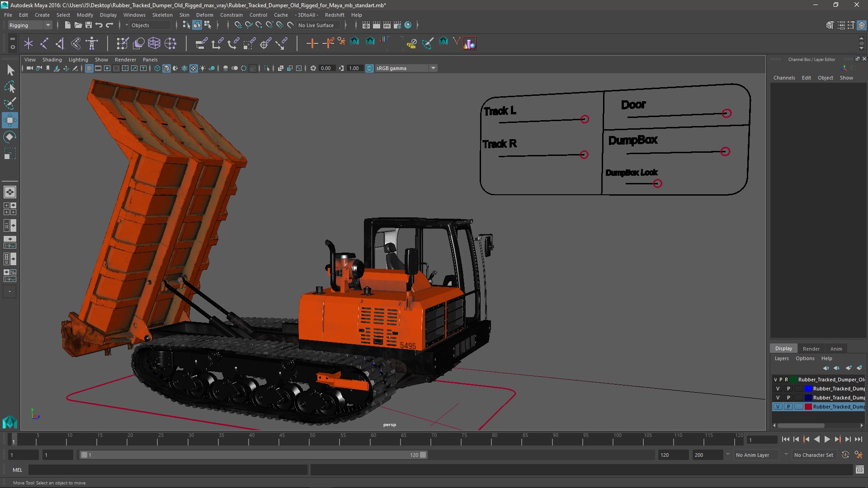The width and height of the screenshot is (868, 488).
Task: Switch to the Anim layer tab
Action: click(x=836, y=348)
